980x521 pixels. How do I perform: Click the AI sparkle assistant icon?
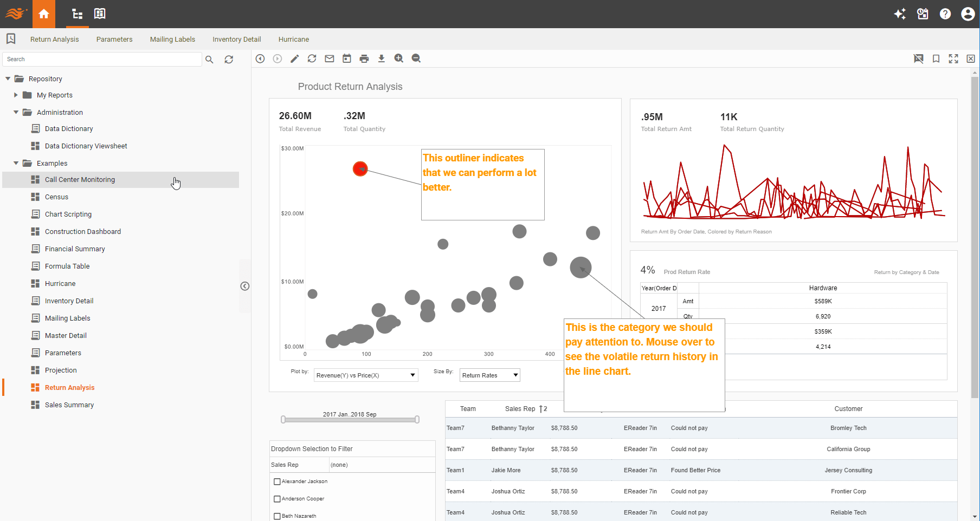pos(900,14)
